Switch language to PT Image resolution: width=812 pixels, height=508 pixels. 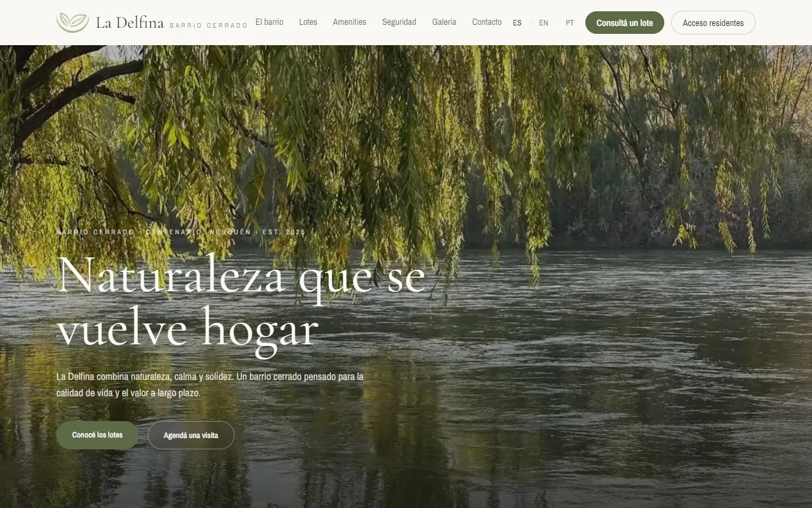pos(570,23)
